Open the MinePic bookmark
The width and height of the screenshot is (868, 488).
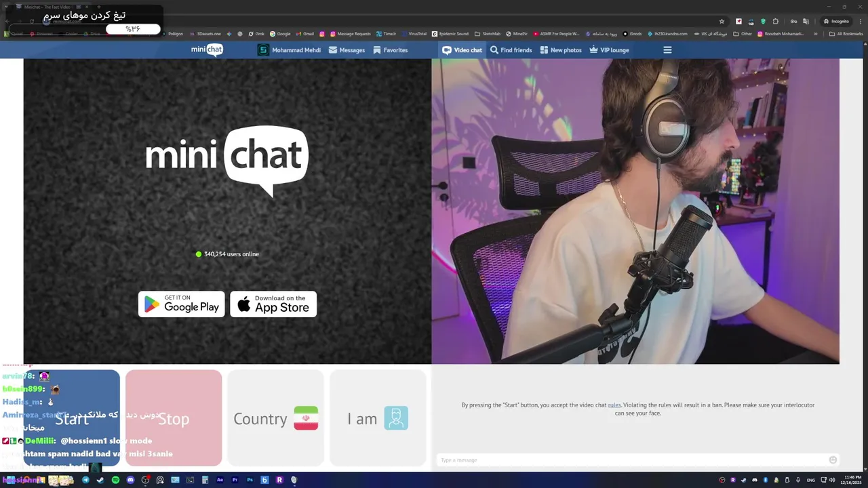coord(517,33)
